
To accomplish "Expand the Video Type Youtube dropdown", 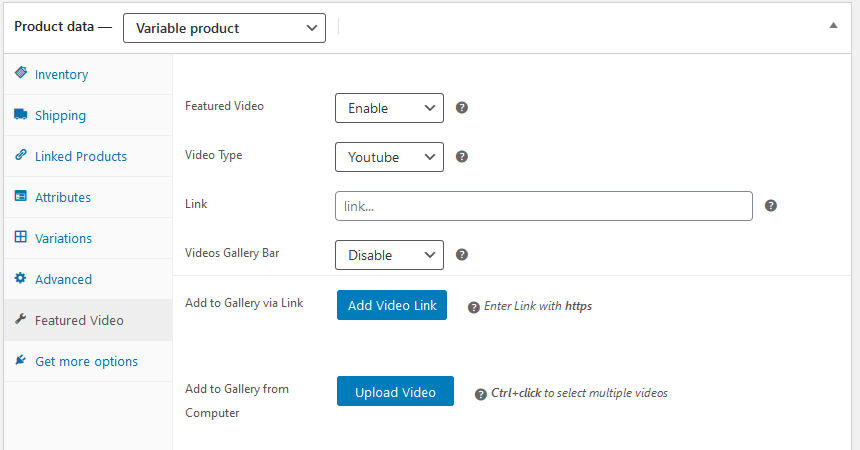I will [x=389, y=157].
